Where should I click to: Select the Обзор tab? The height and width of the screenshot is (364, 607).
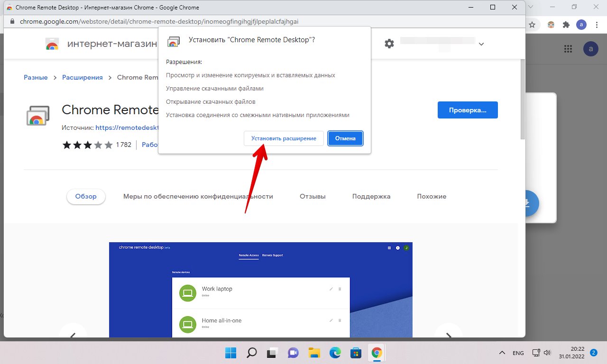click(86, 196)
